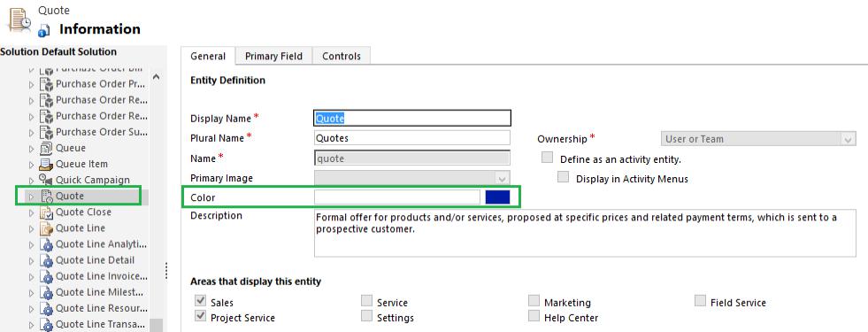Open the Primary Image dropdown

coord(411,179)
